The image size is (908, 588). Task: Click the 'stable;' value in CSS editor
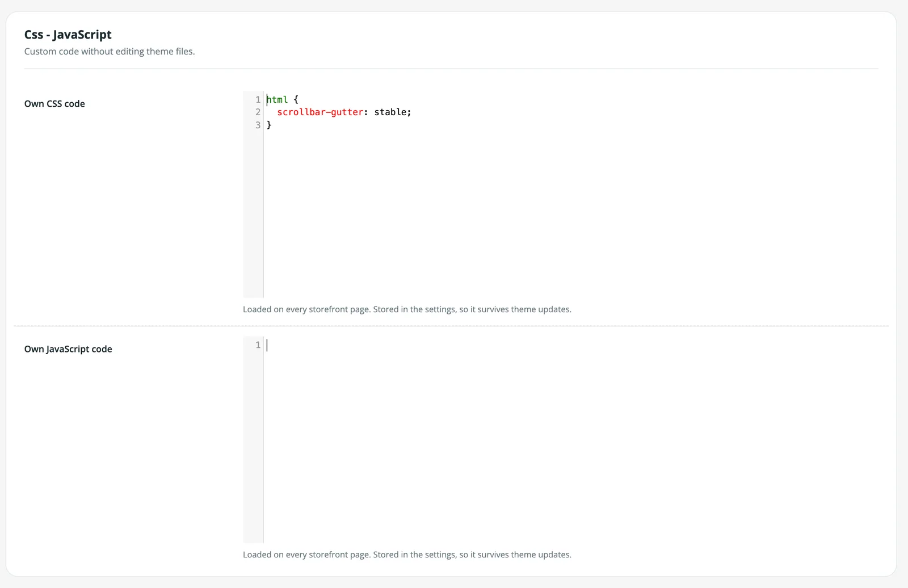click(393, 112)
